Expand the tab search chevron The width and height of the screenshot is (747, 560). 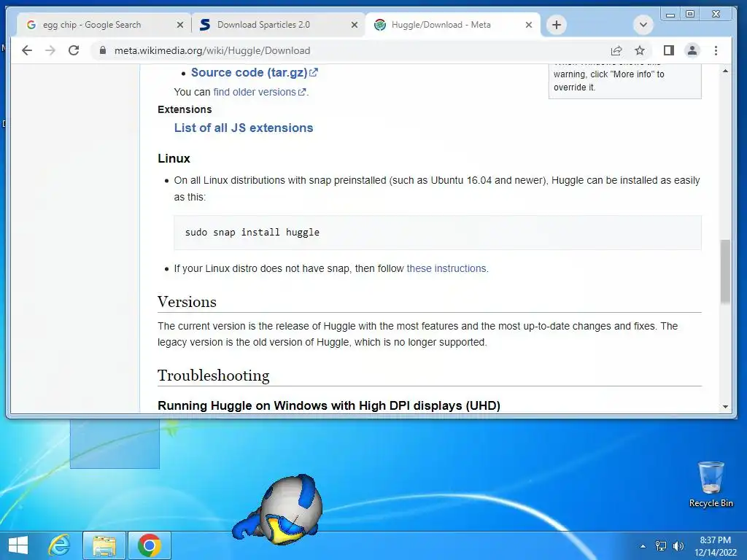(x=643, y=25)
